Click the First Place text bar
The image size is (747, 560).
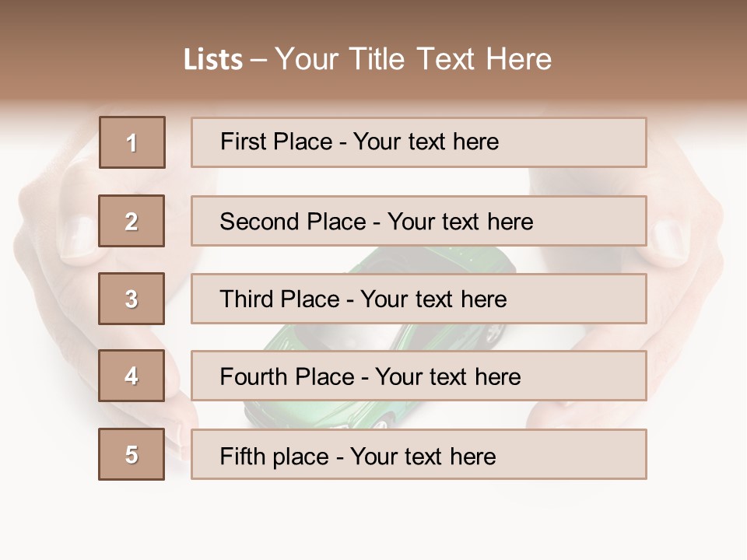click(419, 142)
